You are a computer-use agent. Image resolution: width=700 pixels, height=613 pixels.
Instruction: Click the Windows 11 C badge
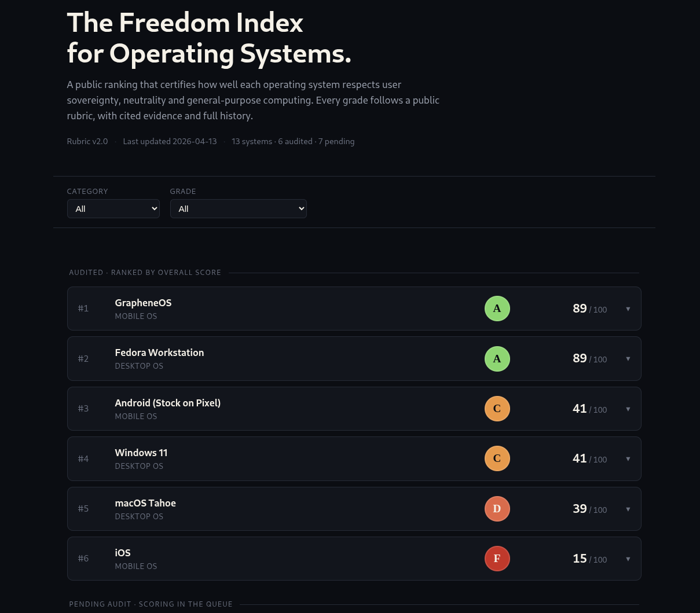(x=497, y=458)
